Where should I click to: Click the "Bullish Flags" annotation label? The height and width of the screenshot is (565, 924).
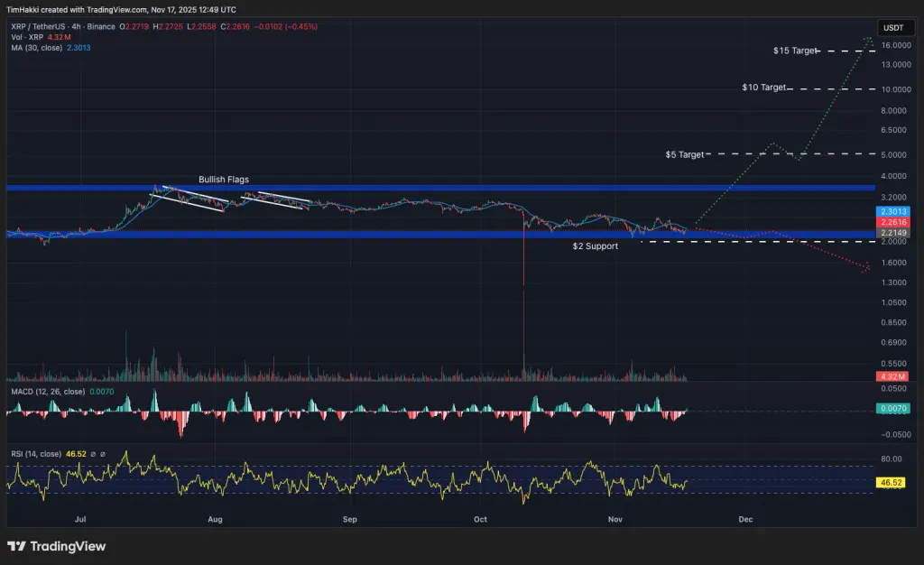click(224, 179)
